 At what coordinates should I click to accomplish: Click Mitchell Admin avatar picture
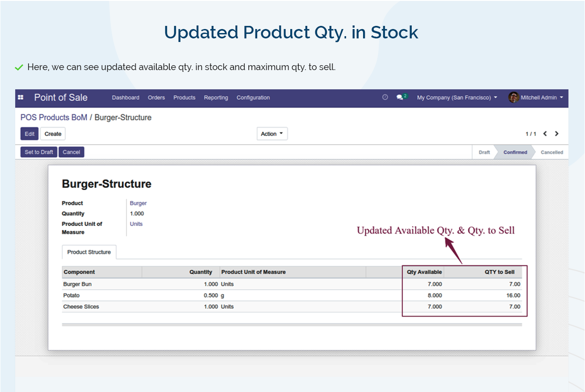(x=514, y=97)
